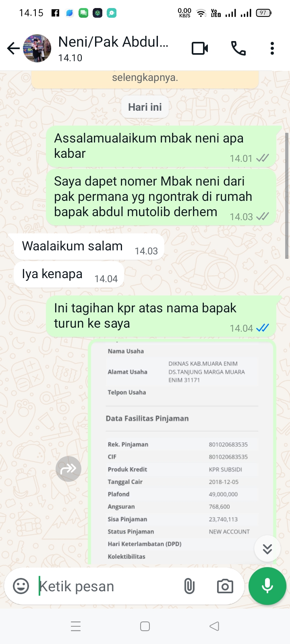Open camera from the message bar

point(225,586)
